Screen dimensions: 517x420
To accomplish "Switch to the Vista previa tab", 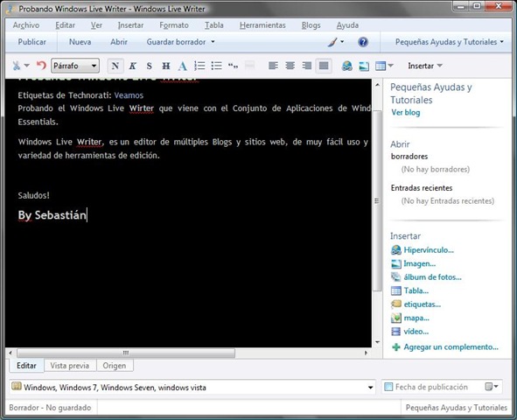I will tap(70, 366).
